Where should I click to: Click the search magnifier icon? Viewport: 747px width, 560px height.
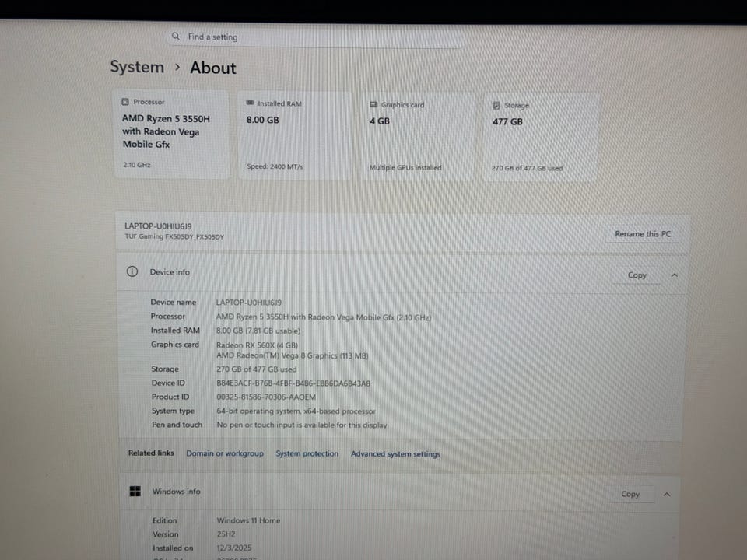coord(175,37)
